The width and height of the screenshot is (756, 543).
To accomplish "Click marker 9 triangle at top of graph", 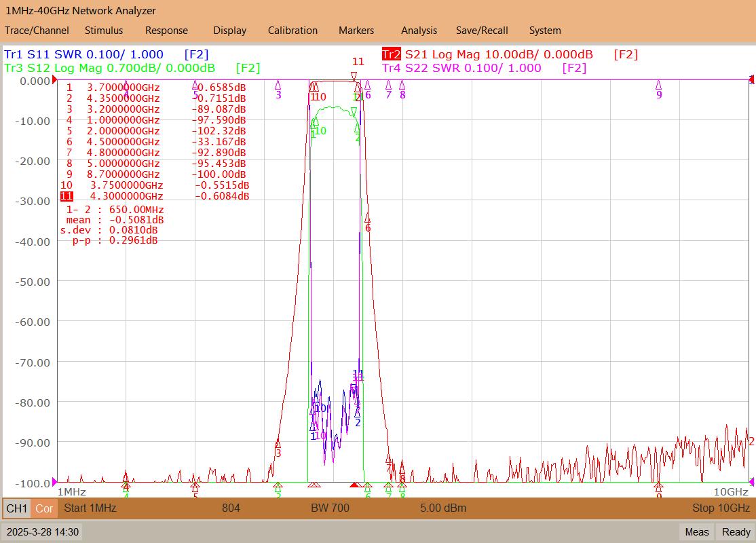I will click(x=658, y=86).
